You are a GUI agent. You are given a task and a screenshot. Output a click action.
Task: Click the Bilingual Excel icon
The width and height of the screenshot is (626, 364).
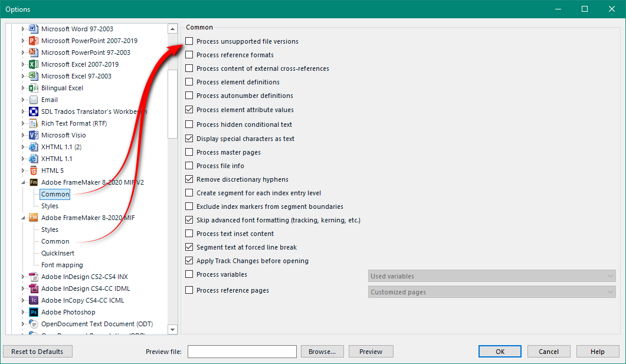[x=34, y=88]
